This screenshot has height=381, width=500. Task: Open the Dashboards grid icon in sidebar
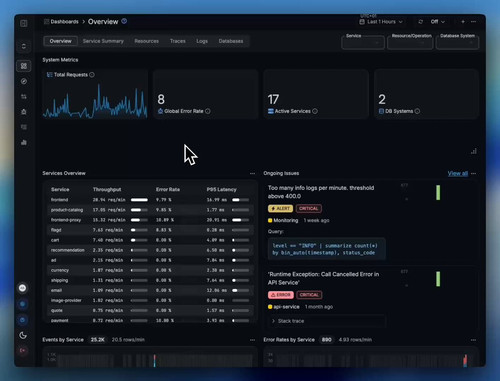[x=24, y=66]
